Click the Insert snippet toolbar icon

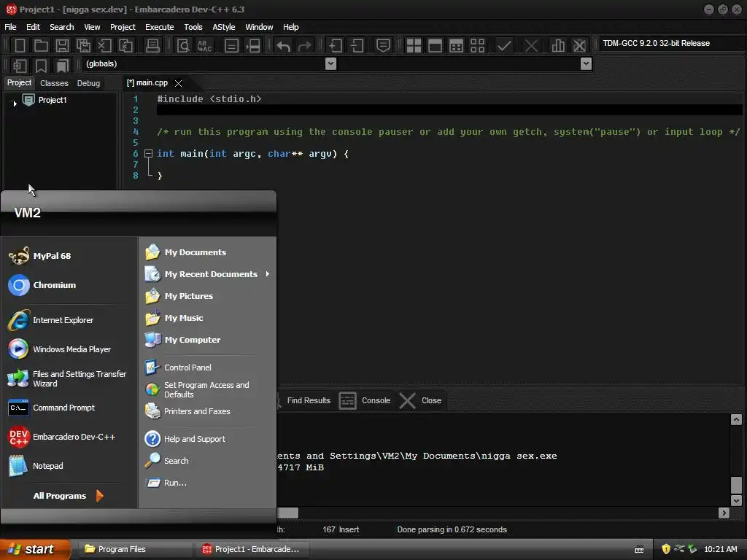coord(20,66)
